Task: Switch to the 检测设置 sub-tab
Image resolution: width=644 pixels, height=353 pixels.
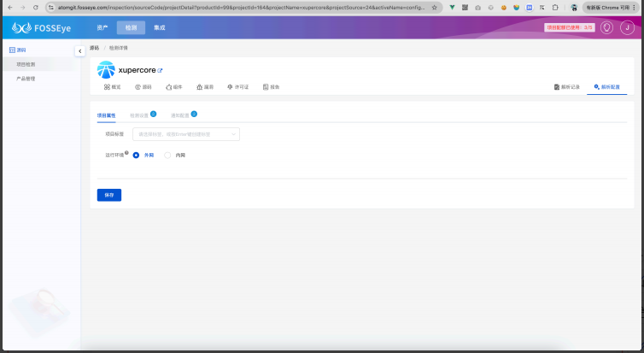Action: 139,115
